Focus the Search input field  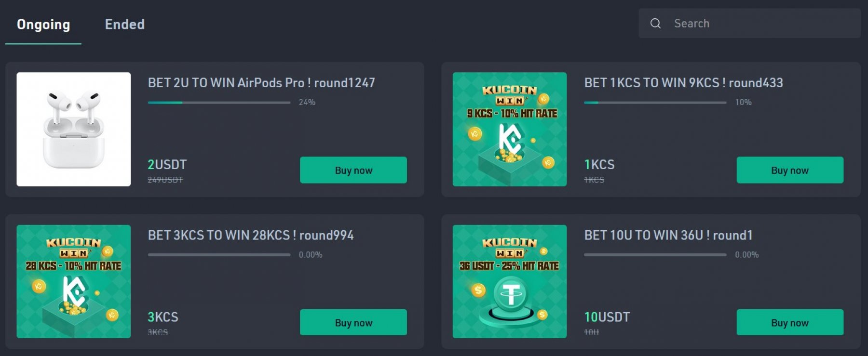click(762, 23)
